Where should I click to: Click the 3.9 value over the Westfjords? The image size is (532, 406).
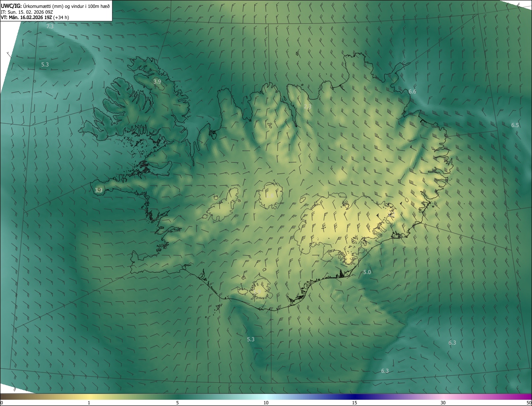tap(157, 81)
